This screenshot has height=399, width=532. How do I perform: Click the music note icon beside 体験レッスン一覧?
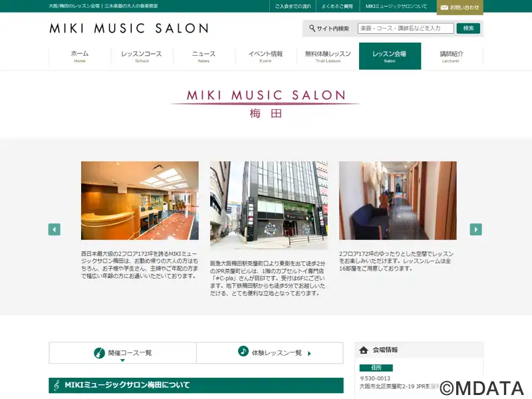243,351
